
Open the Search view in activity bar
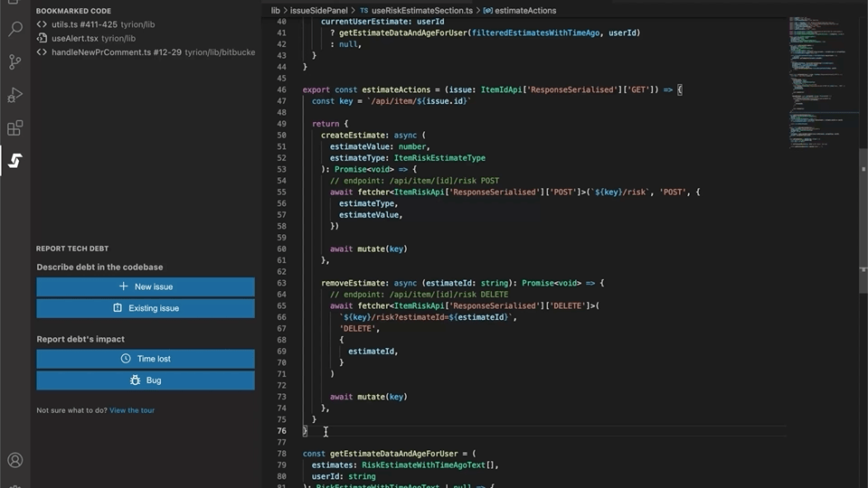click(14, 29)
